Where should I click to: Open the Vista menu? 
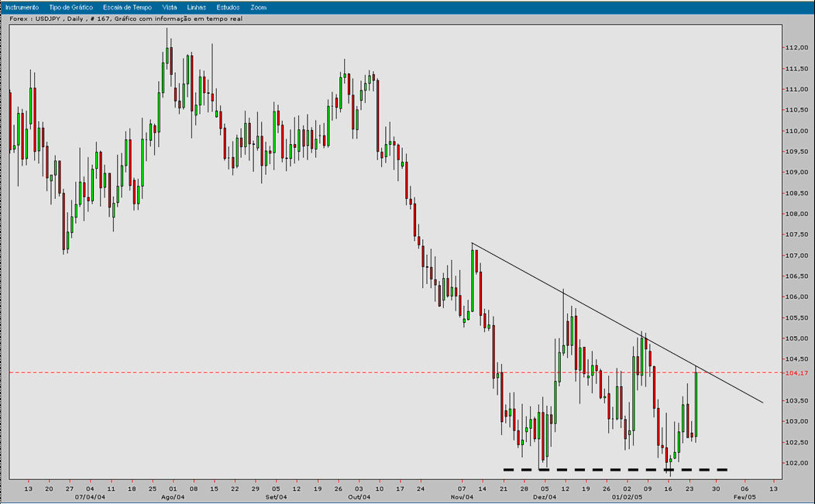[170, 5]
